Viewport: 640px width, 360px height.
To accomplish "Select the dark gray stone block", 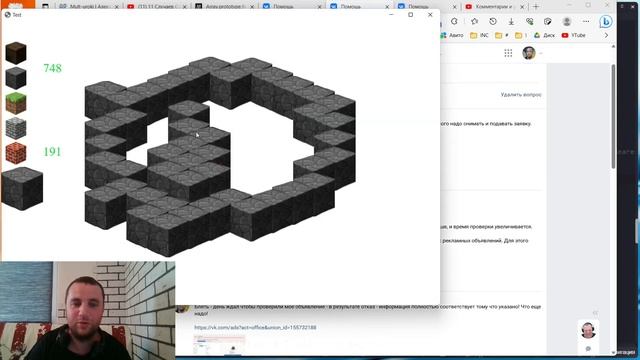I will pos(16,78).
